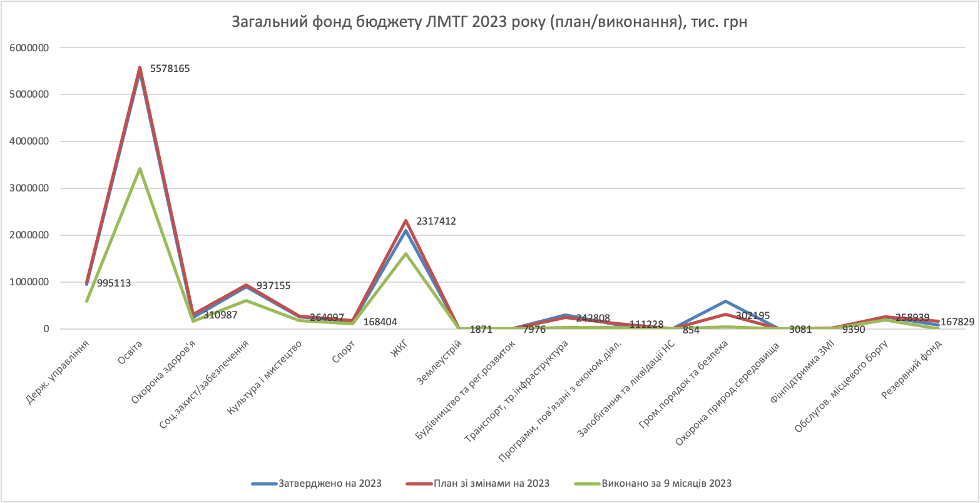Select category label 'Спорт'

(x=345, y=352)
